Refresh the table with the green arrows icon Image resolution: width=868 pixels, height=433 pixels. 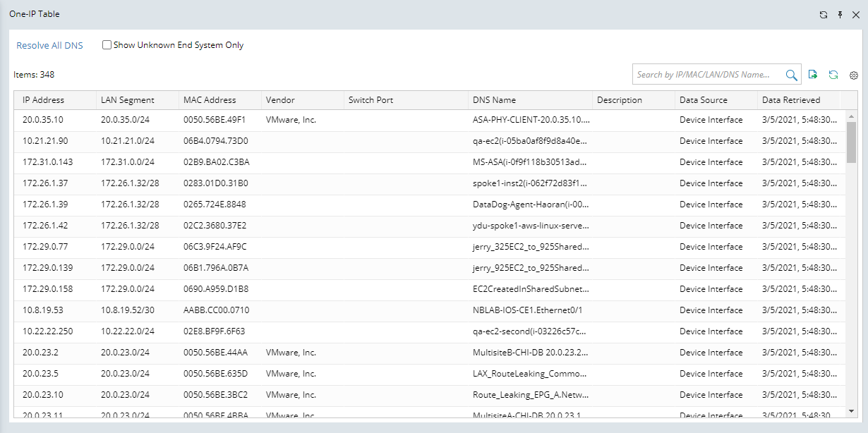(x=833, y=75)
